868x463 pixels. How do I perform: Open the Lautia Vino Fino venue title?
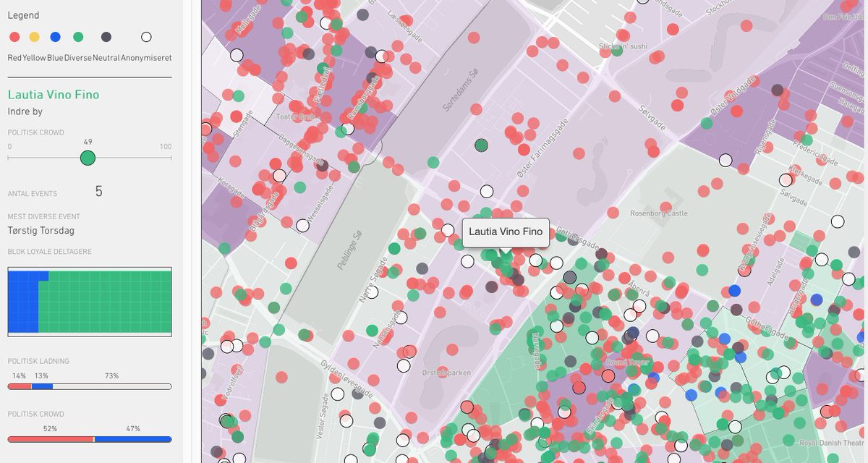tap(54, 94)
